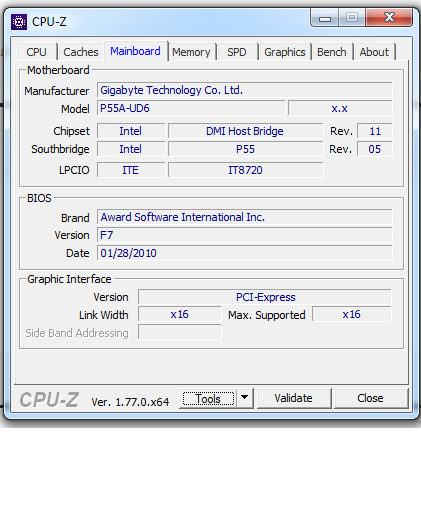
Task: Click the Link Width value x16
Action: [x=180, y=314]
